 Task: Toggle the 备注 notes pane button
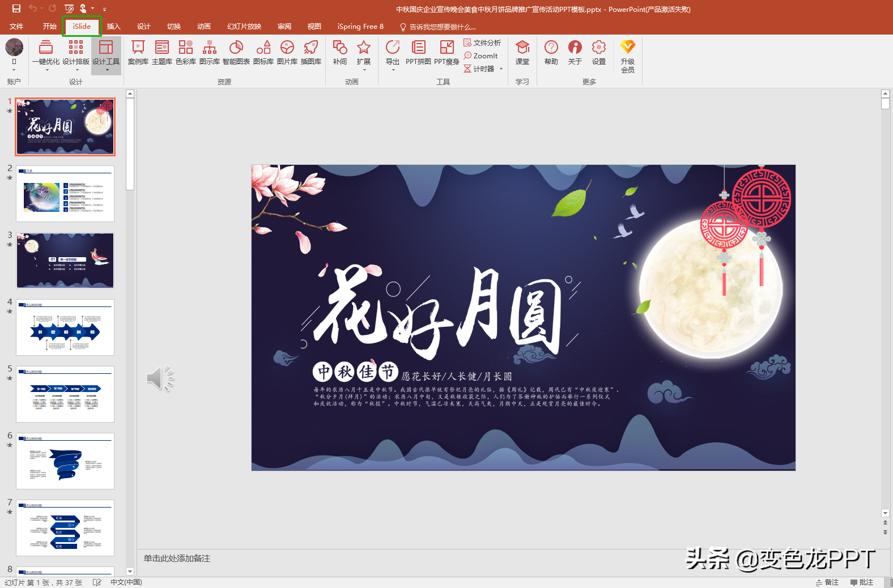(827, 582)
